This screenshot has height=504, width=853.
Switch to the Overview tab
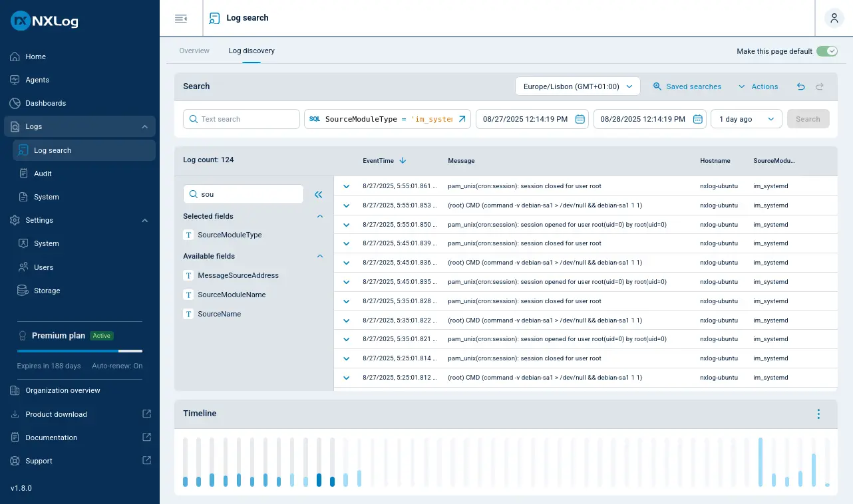click(194, 51)
